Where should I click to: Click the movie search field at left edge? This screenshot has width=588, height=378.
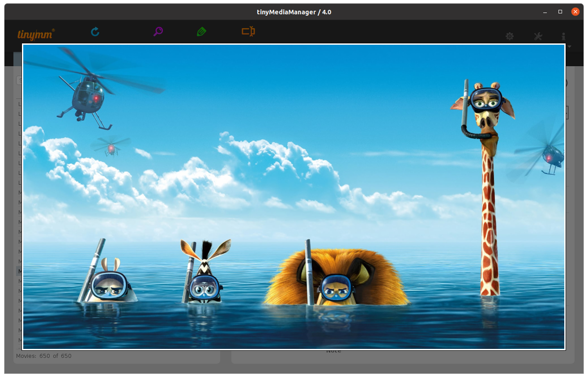(19, 81)
